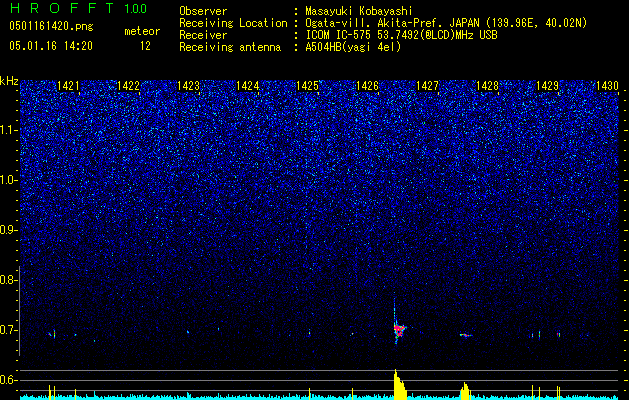Viewport: 629px width, 400px height.
Task: Click the 1.0 kHz axis label
Action: coord(8,180)
